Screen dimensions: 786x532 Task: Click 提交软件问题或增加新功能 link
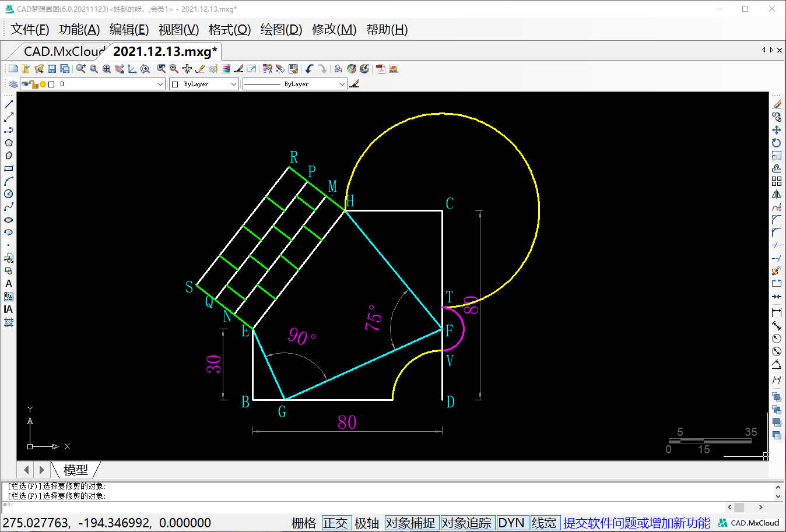pyautogui.click(x=637, y=523)
